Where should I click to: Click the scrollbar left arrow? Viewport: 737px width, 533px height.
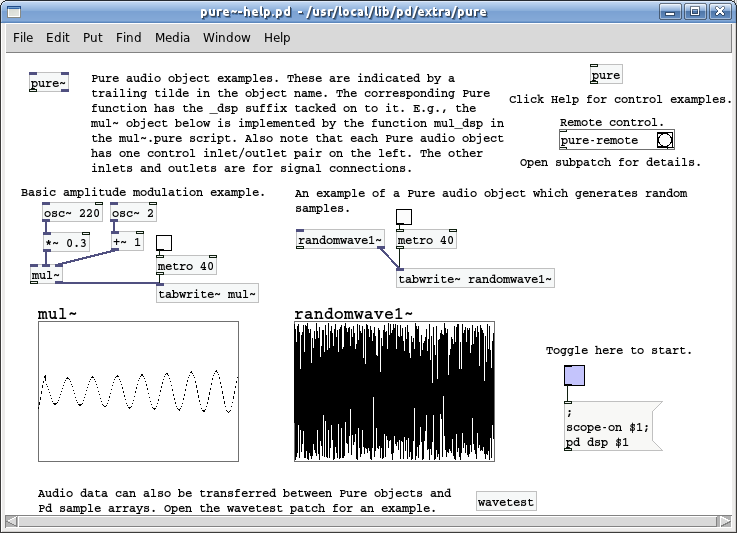[x=11, y=521]
